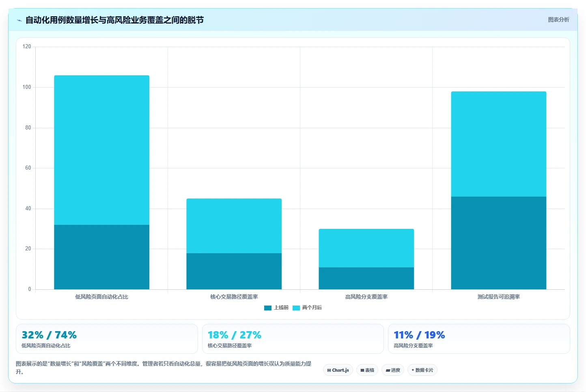
Task: Select the 数据卡片 tag chip
Action: pos(422,370)
